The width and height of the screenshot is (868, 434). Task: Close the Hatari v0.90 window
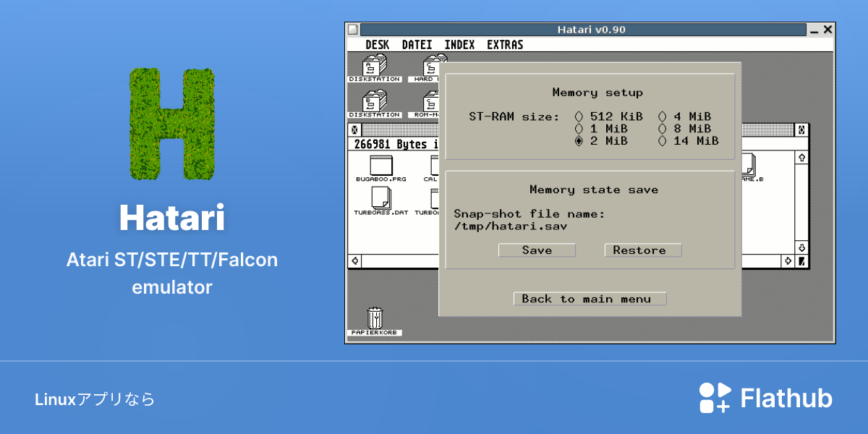tap(828, 30)
